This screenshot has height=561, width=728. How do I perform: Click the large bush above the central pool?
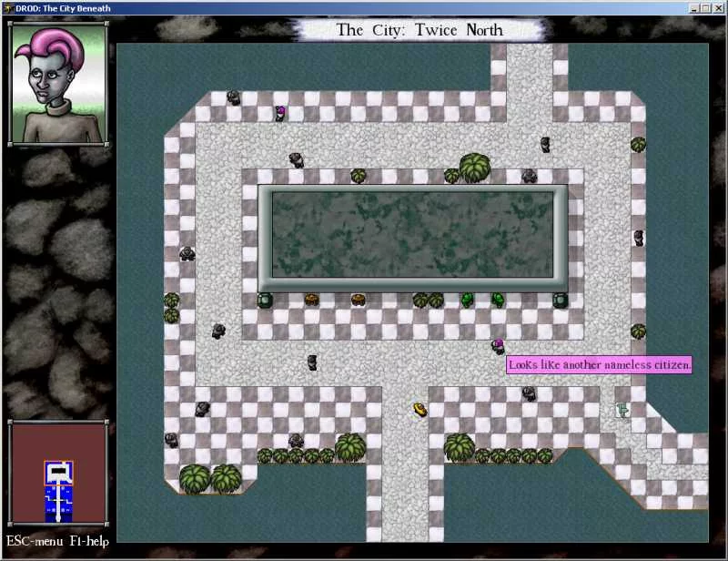point(474,168)
